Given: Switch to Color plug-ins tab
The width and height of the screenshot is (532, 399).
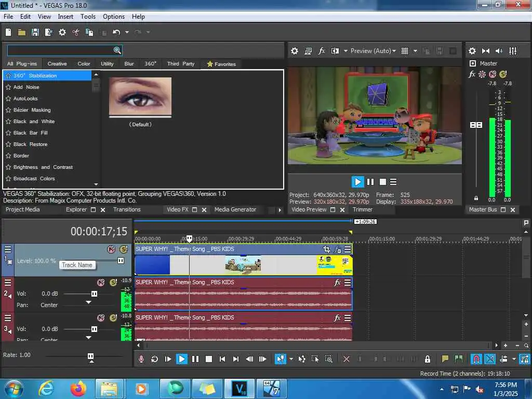Looking at the screenshot, I should (x=84, y=64).
